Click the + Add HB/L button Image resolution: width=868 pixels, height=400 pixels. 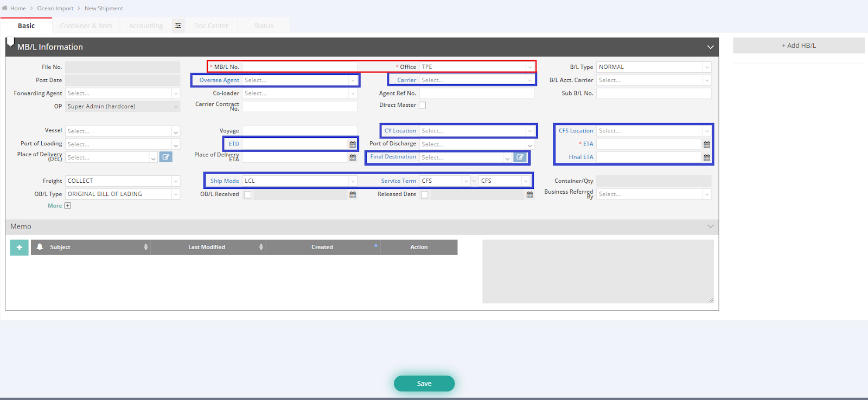coord(798,46)
